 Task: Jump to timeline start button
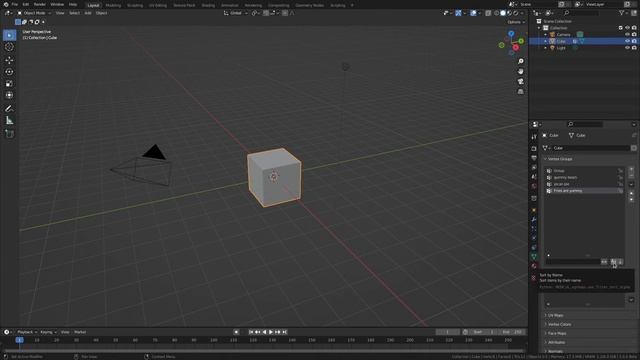click(x=251, y=332)
